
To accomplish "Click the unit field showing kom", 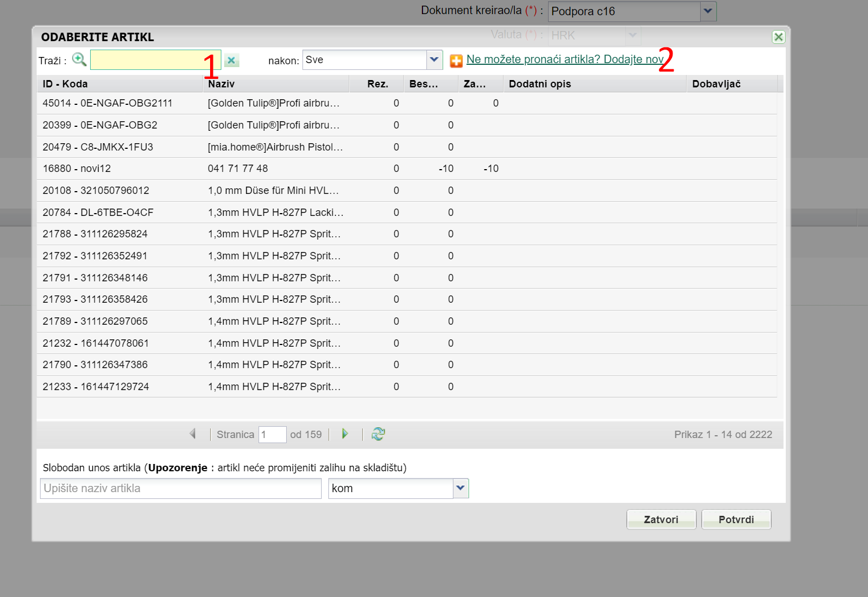I will pyautogui.click(x=391, y=488).
